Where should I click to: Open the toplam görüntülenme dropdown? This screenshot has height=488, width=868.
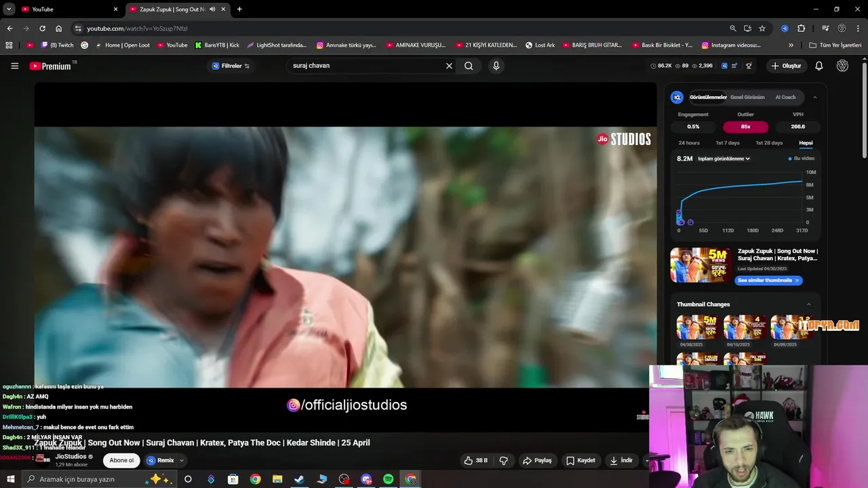click(724, 159)
